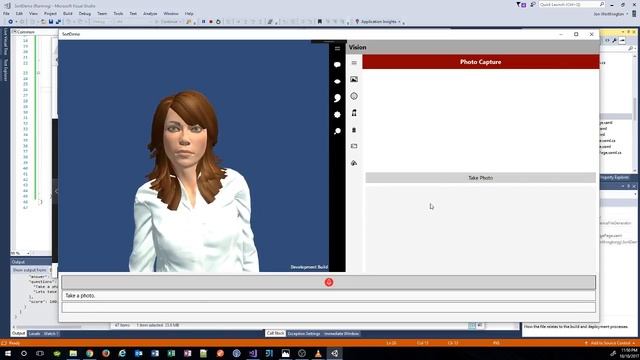Click the Save icon in Visual Studio toolbar
The image size is (640, 360).
tap(51, 22)
